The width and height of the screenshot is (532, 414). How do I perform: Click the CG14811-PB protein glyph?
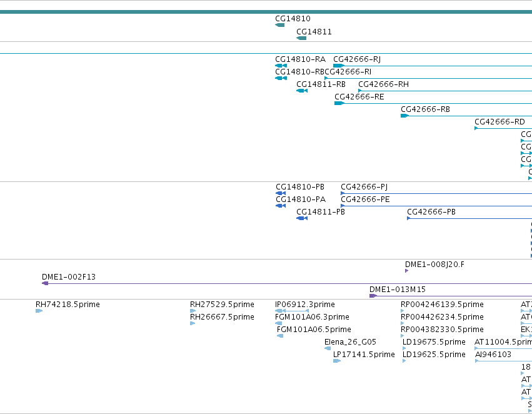tap(302, 218)
